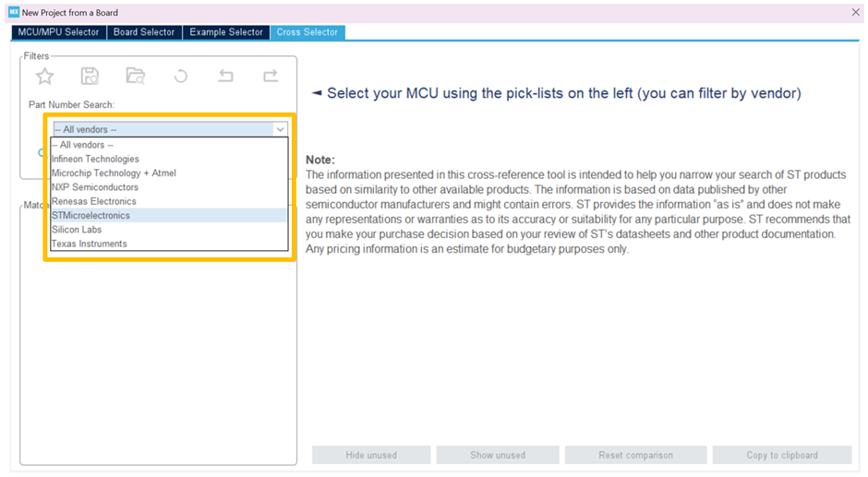Viewport: 868px width, 477px height.
Task: Select Renesas Electronics from the list
Action: pos(93,201)
